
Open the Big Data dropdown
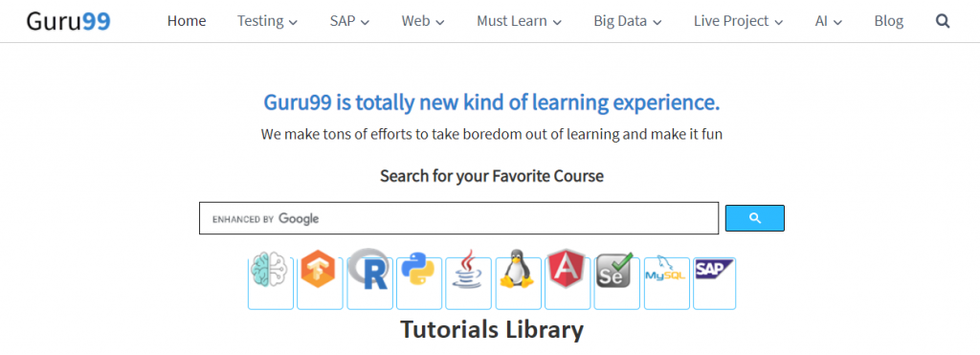click(627, 21)
